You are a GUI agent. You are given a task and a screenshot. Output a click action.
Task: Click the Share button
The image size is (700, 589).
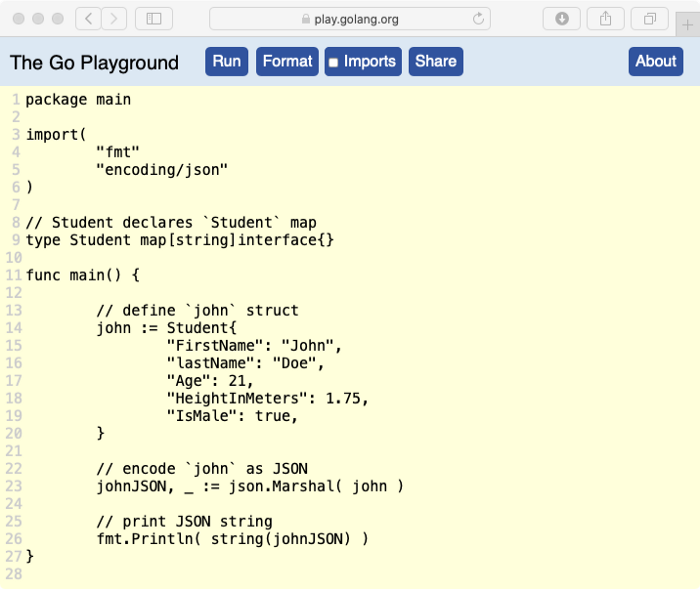[x=435, y=61]
